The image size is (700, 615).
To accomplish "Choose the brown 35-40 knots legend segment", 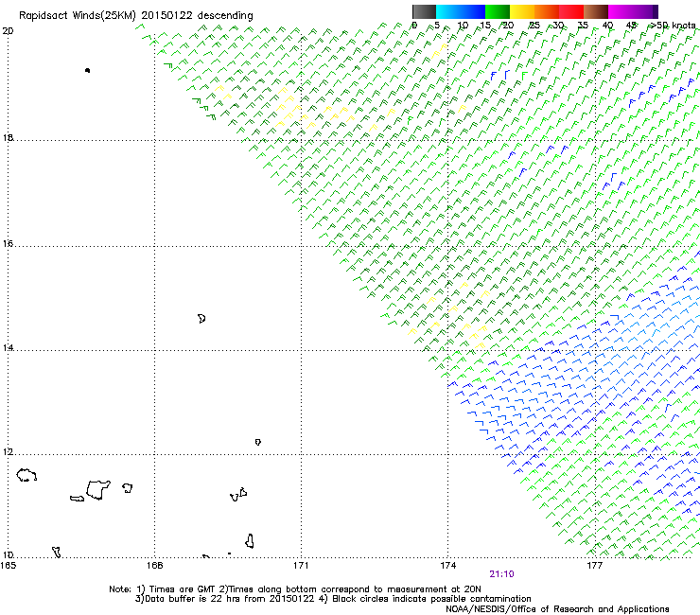I will (596, 11).
